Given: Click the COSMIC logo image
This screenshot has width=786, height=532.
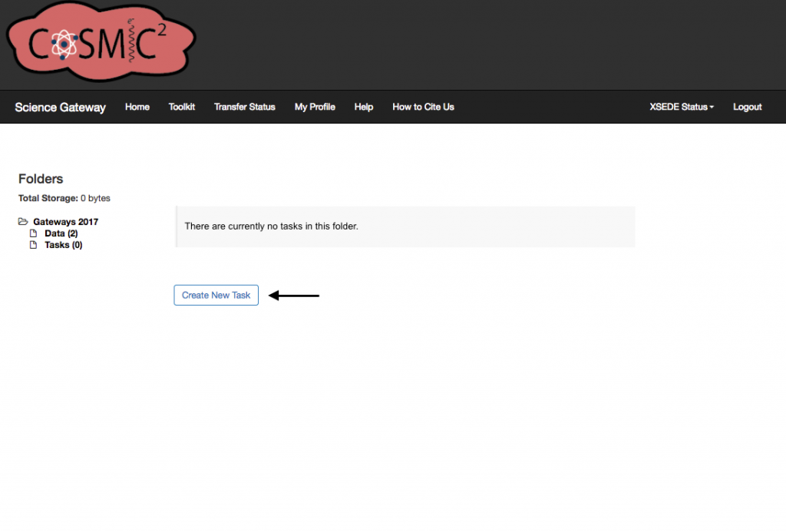Looking at the screenshot, I should coord(100,42).
